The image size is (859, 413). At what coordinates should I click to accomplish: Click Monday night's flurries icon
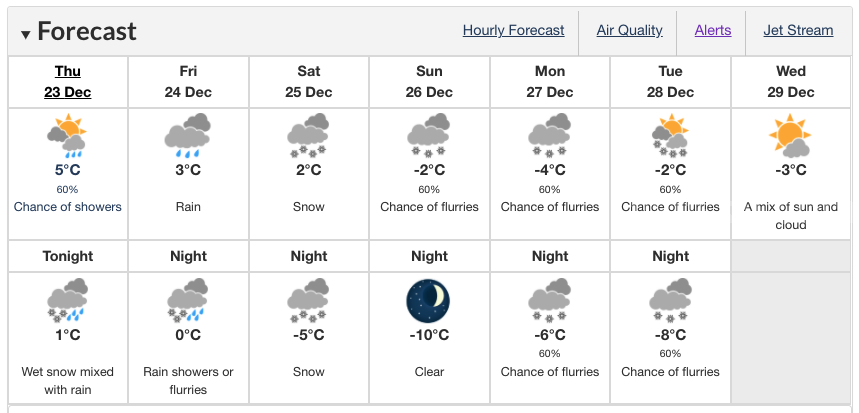coord(549,301)
